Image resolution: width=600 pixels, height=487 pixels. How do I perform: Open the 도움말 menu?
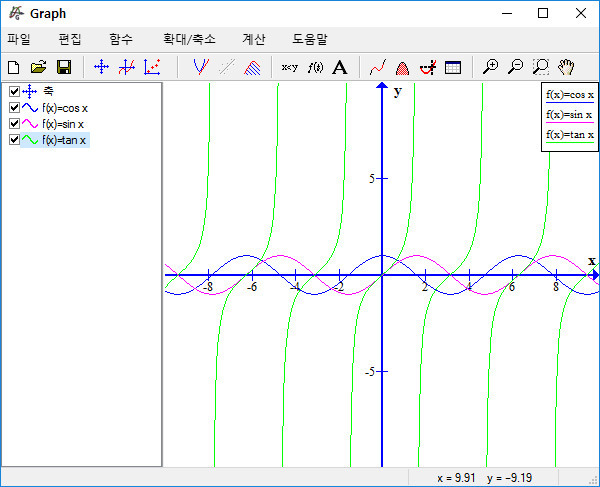310,39
